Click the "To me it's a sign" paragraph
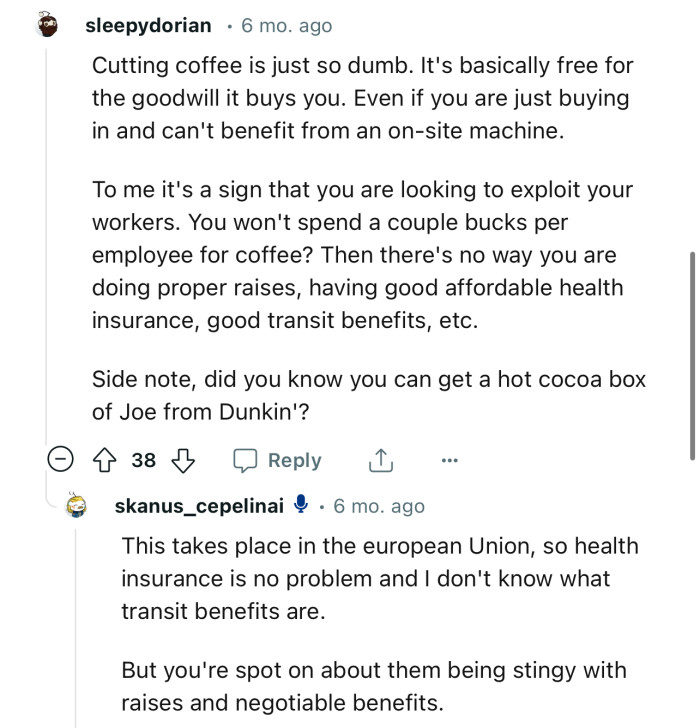Image resolution: width=700 pixels, height=728 pixels. pyautogui.click(x=362, y=254)
